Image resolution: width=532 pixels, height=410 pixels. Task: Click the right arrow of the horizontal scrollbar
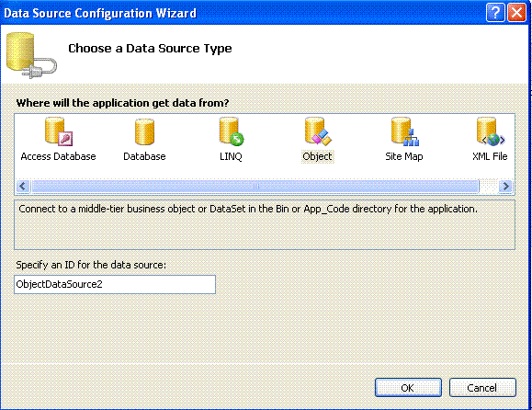(505, 186)
